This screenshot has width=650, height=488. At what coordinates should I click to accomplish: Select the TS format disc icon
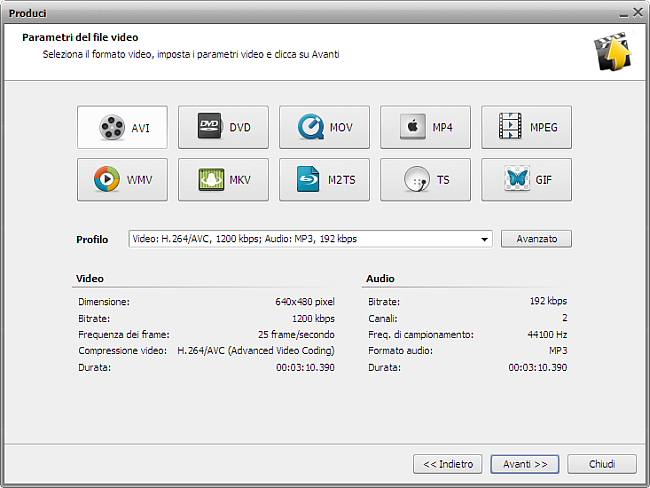pos(417,179)
